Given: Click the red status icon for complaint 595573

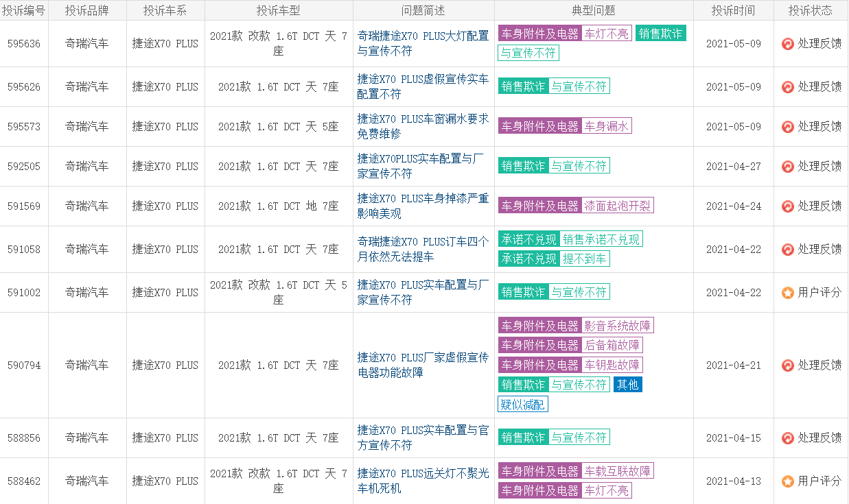Looking at the screenshot, I should tap(788, 127).
